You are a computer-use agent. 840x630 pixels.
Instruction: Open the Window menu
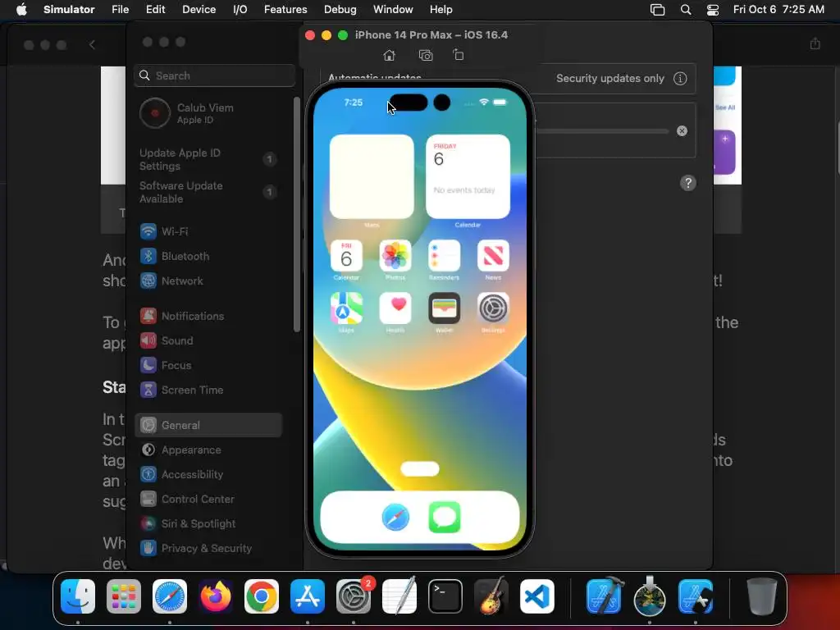pyautogui.click(x=393, y=10)
